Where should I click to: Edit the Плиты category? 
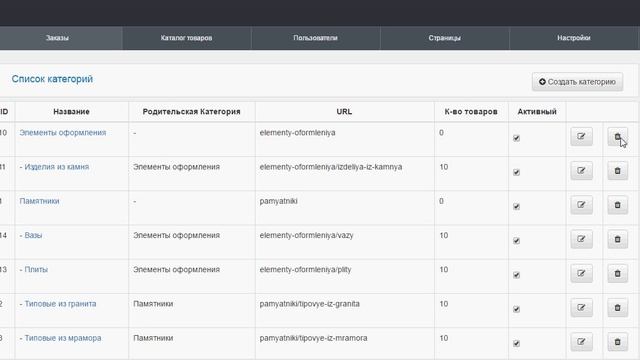click(581, 274)
